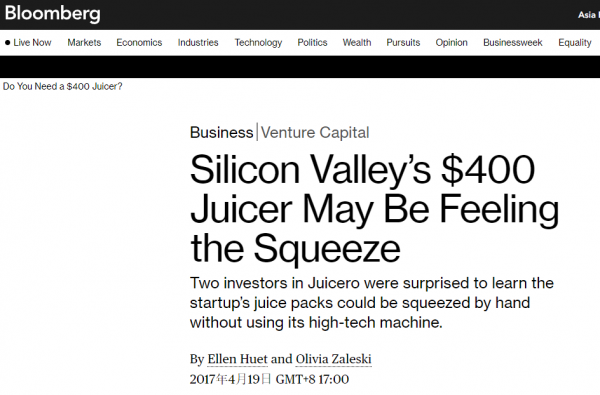This screenshot has height=395, width=600.
Task: Select Politics in the navigation bar
Action: point(312,42)
